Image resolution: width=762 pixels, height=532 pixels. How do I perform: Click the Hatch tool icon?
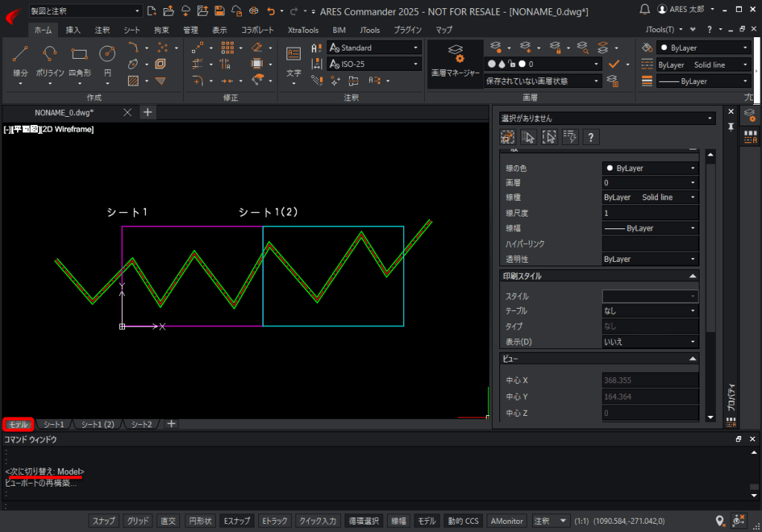tap(133, 81)
